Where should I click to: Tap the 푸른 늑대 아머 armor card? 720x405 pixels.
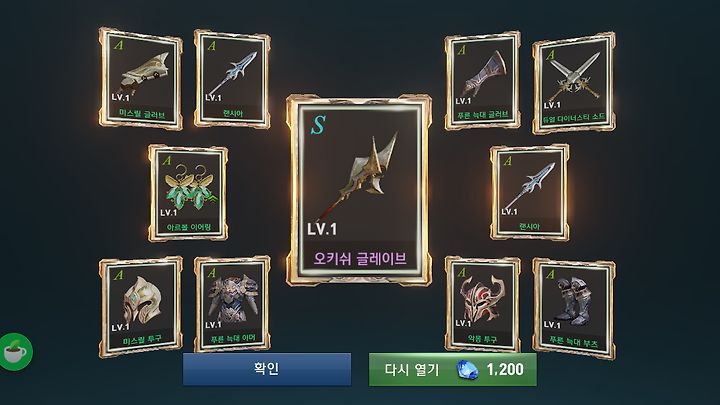coord(232,305)
